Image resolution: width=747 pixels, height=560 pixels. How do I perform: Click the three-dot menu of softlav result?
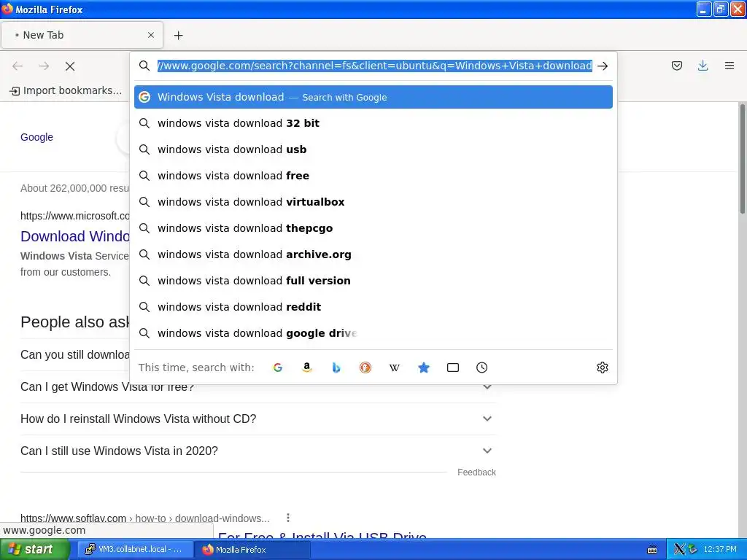287,518
